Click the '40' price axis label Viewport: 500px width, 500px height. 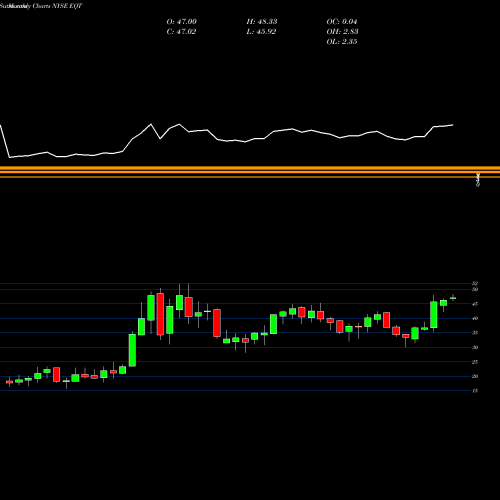475,318
